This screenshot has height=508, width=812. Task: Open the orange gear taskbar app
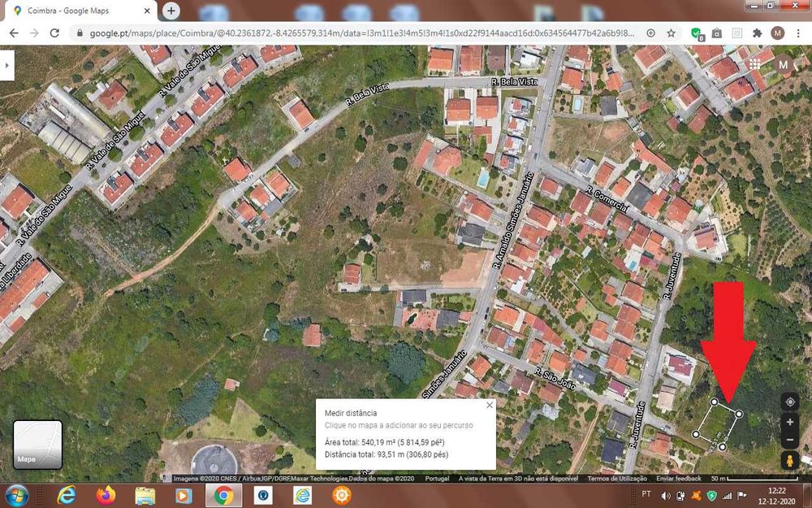[x=342, y=496]
